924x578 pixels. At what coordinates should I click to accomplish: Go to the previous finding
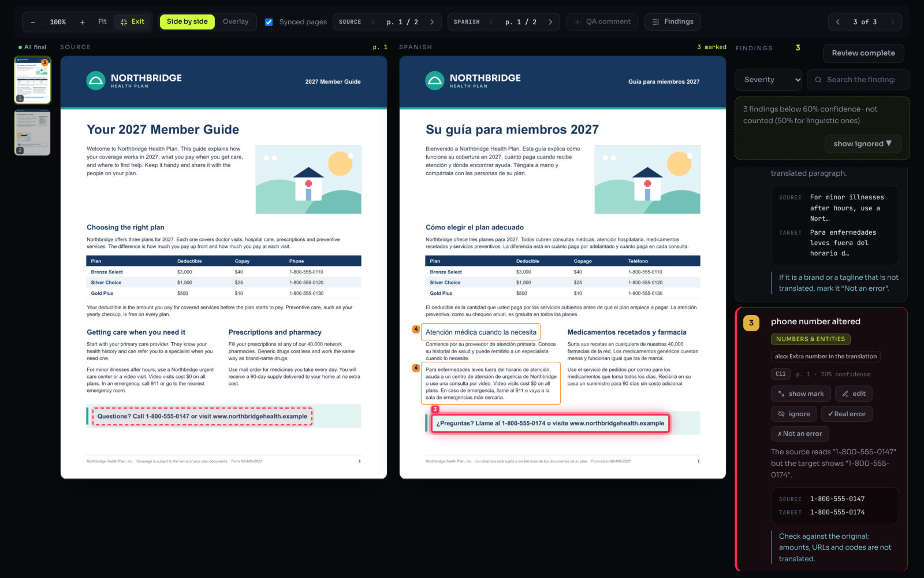click(838, 22)
